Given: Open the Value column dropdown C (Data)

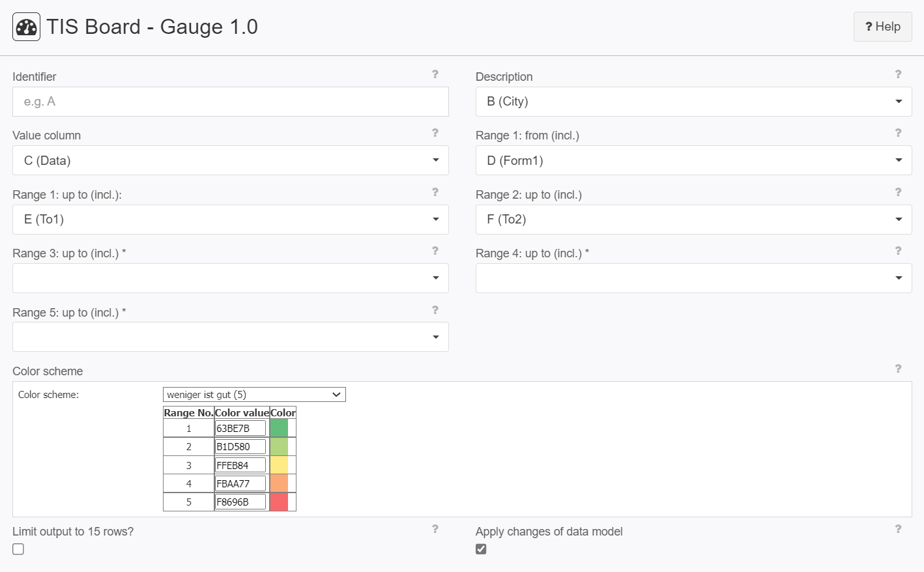Looking at the screenshot, I should (231, 160).
